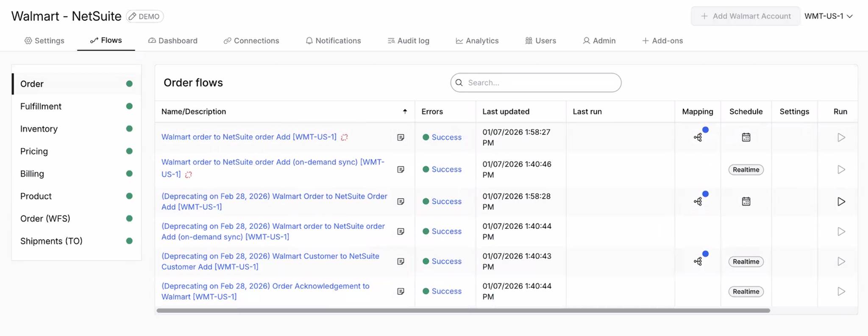Click Realtime badge for on-demand sync [WMT-US-1] flow
Image resolution: width=868 pixels, height=336 pixels.
[746, 169]
